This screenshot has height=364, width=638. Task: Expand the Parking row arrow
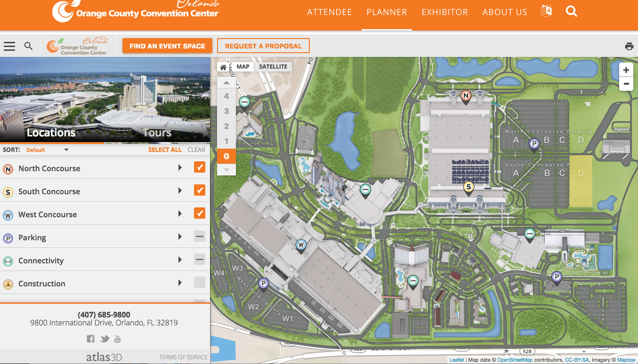[x=180, y=237]
